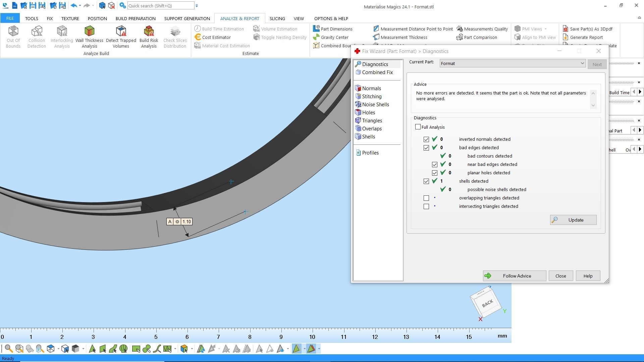Select Noise Shells in Fix Wizard
644x362 pixels.
pyautogui.click(x=375, y=105)
